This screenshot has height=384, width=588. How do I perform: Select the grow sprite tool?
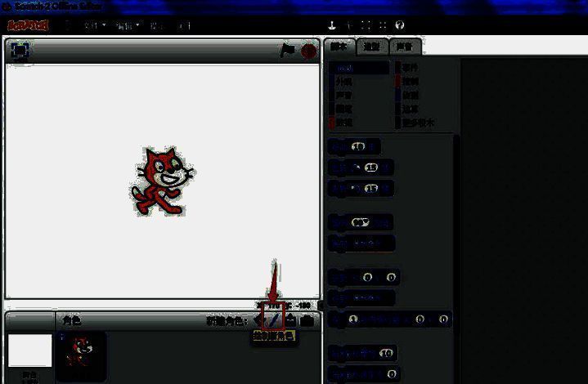point(366,25)
